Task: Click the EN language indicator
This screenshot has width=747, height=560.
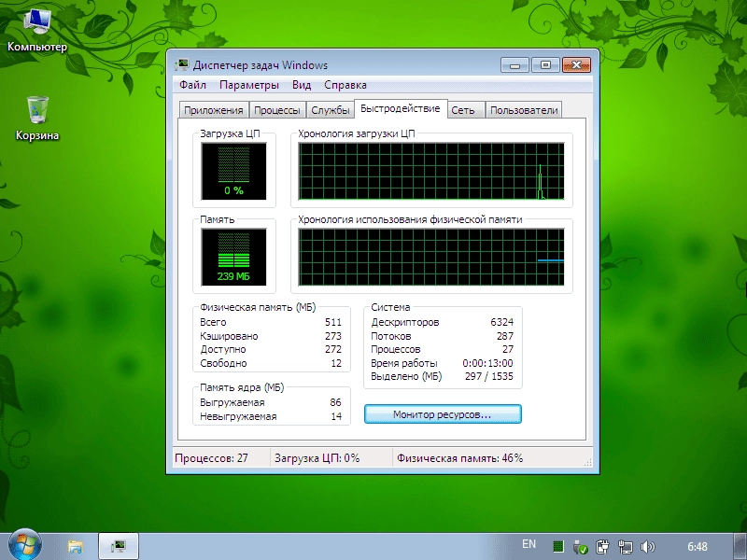Action: tap(529, 544)
